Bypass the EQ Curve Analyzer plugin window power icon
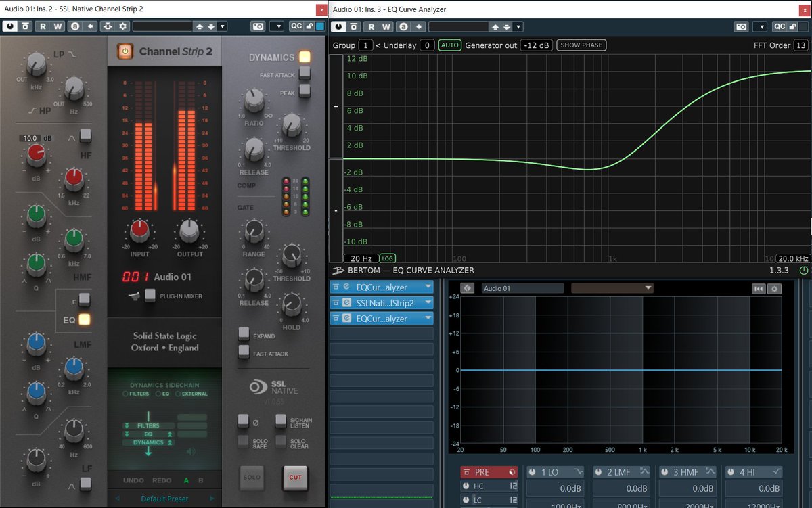The width and height of the screenshot is (812, 508). (x=339, y=26)
